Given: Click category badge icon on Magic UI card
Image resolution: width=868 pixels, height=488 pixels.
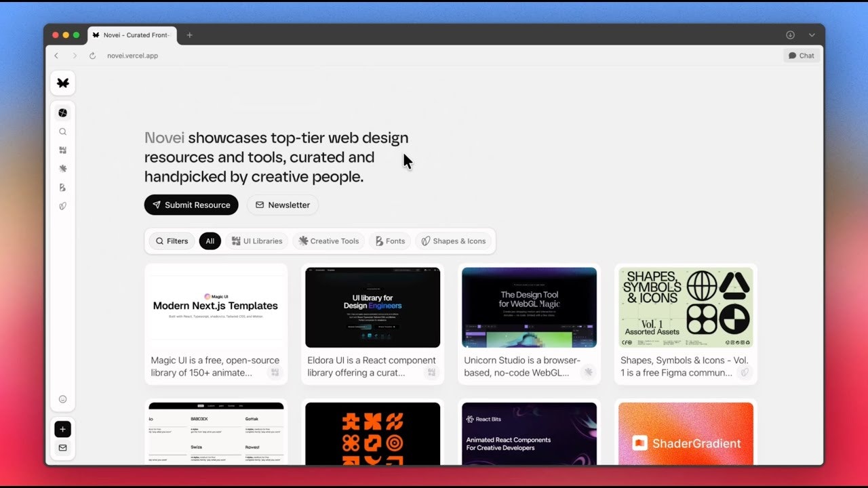Looking at the screenshot, I should [x=275, y=372].
